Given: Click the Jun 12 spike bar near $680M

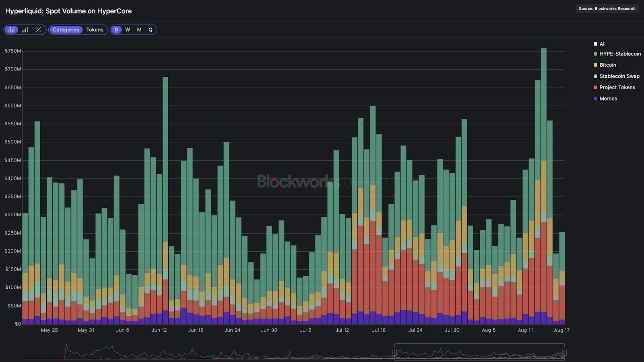Looking at the screenshot, I should tap(165, 201).
